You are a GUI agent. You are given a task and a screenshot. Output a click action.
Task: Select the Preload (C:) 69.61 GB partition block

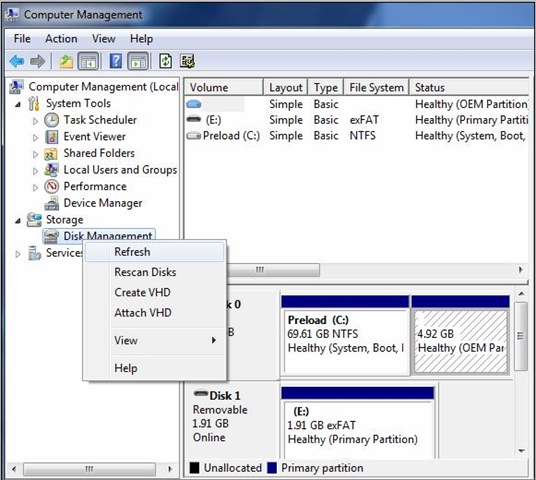pyautogui.click(x=345, y=335)
